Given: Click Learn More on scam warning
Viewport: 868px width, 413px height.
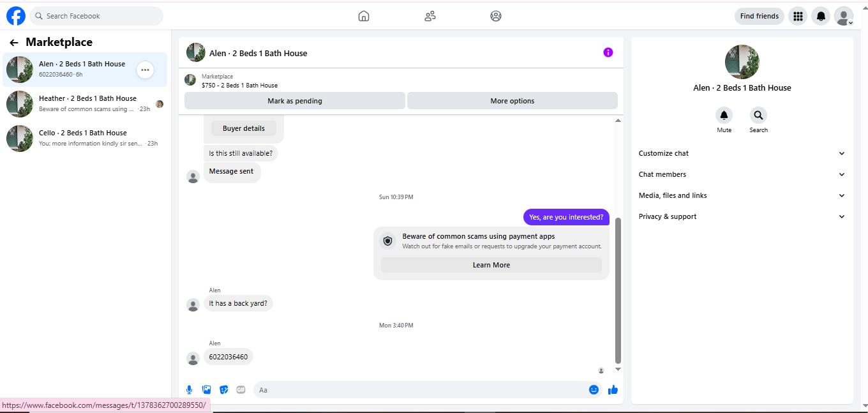Looking at the screenshot, I should [x=491, y=265].
